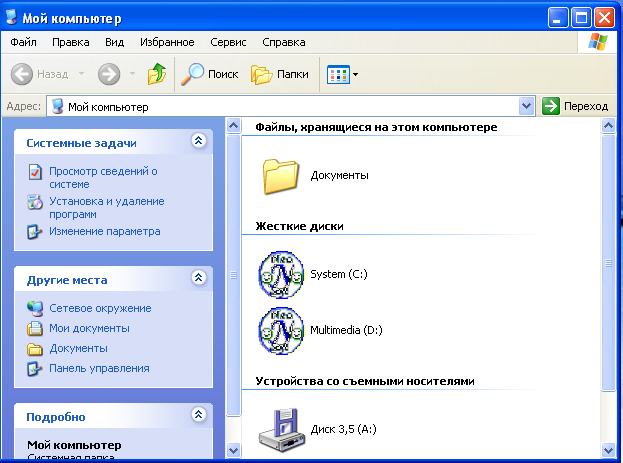
Task: Collapse the Другие места panel
Action: 199,277
